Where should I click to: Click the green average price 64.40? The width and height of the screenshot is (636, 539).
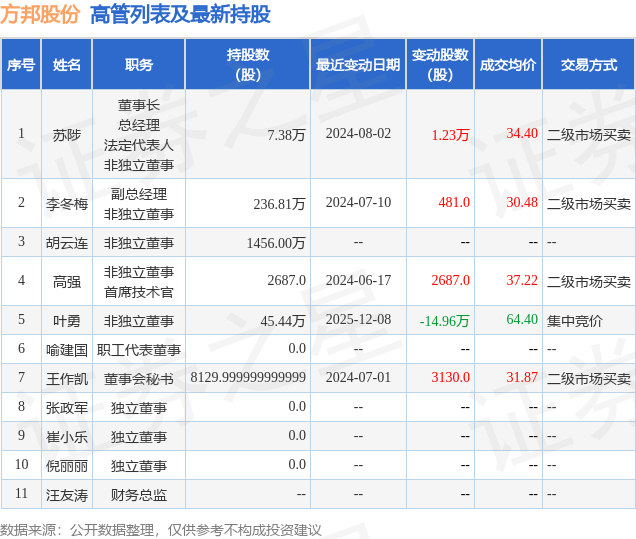point(522,319)
